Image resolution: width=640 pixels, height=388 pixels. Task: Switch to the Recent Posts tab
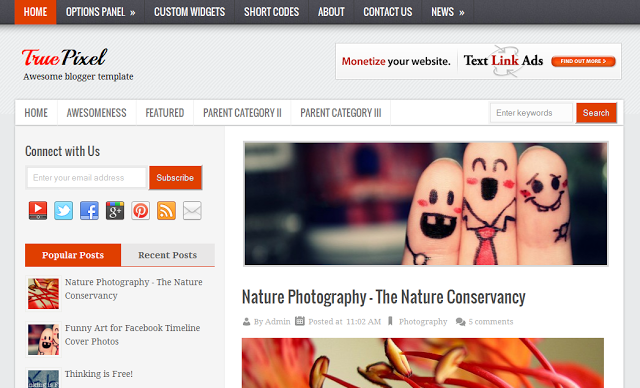tap(168, 255)
